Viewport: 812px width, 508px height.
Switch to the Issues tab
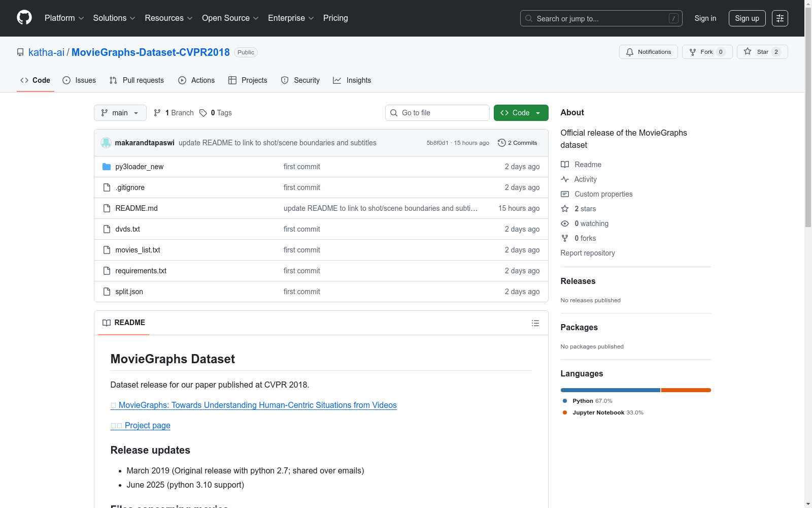[79, 80]
